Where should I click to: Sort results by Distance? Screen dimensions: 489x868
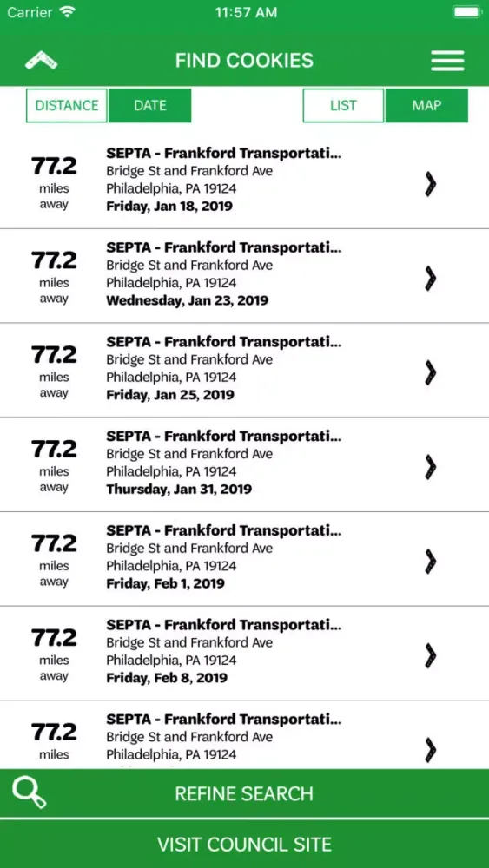click(x=67, y=105)
